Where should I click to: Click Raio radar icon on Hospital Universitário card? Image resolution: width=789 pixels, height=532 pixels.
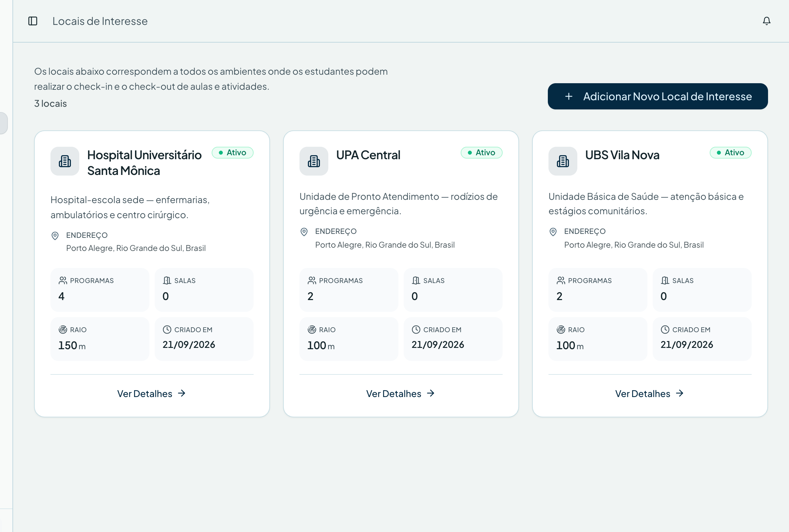(x=63, y=330)
